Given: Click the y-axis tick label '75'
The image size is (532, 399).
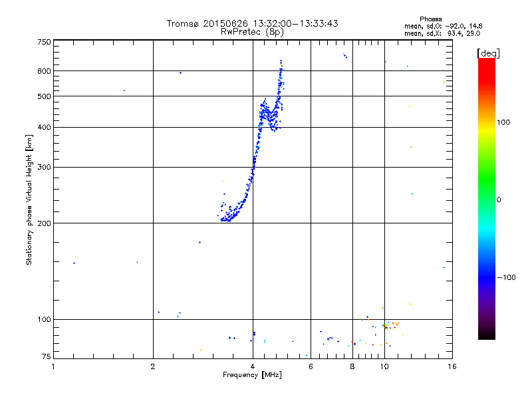Looking at the screenshot, I should (47, 356).
